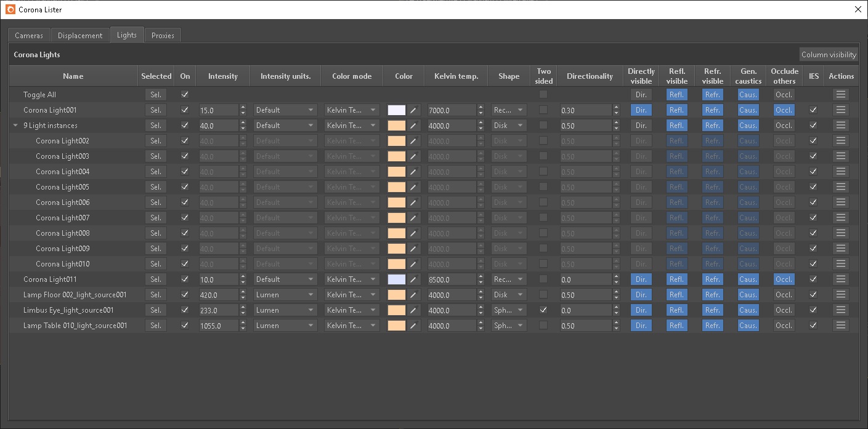Click color swatch for Corona Light001
This screenshot has width=868, height=429.
[x=397, y=110]
